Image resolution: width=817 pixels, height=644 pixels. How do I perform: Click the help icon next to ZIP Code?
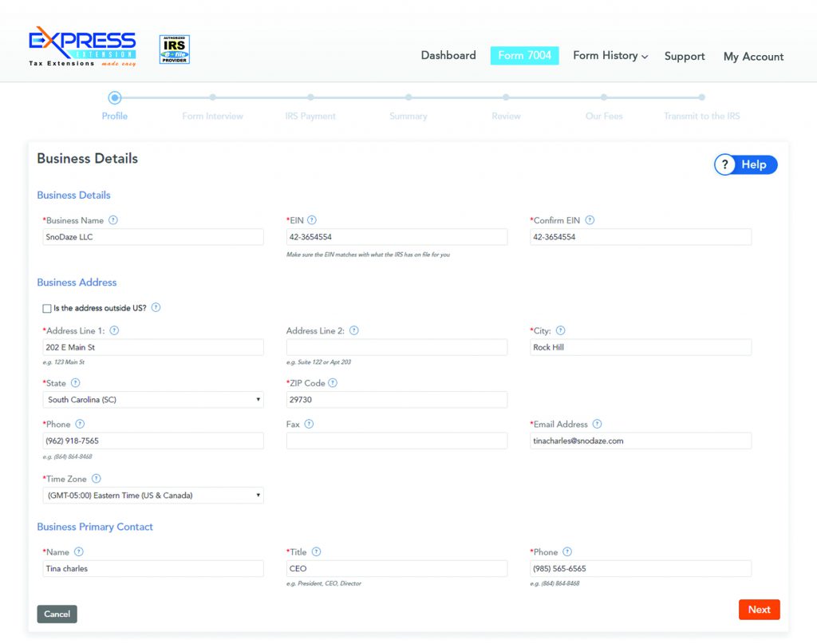pyautogui.click(x=333, y=383)
